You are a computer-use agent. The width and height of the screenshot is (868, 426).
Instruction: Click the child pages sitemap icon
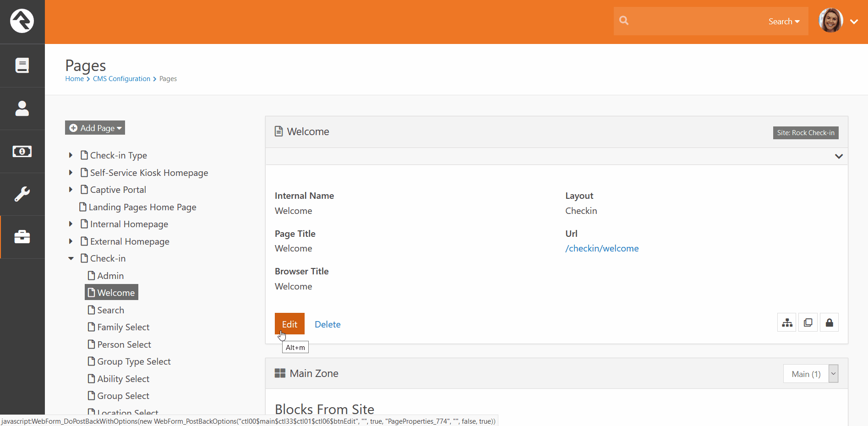(787, 322)
